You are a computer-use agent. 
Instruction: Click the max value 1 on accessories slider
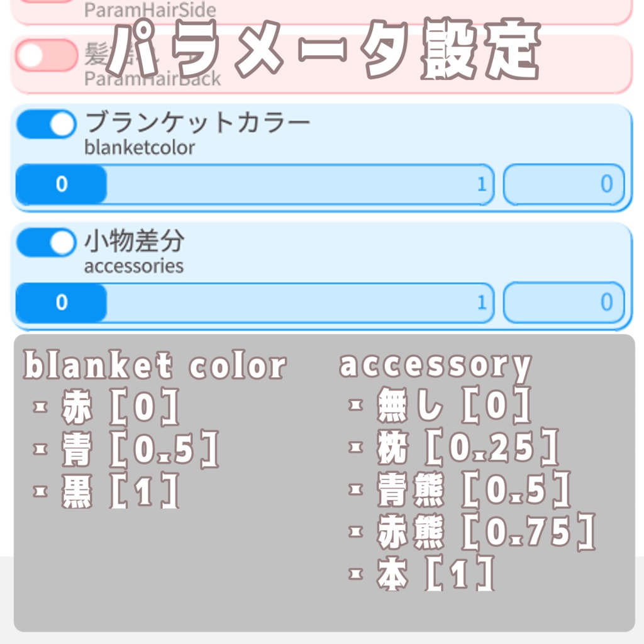pos(482,303)
